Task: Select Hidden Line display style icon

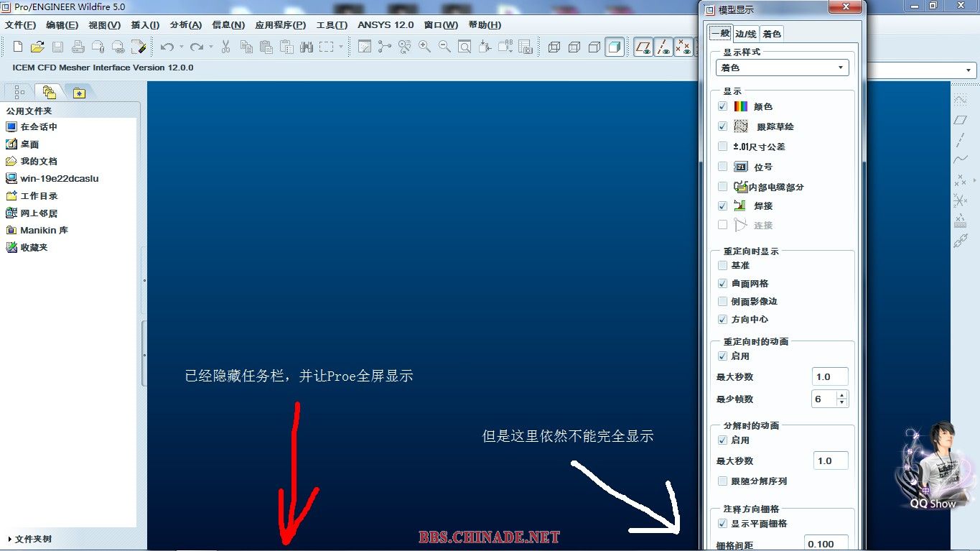Action: click(574, 47)
